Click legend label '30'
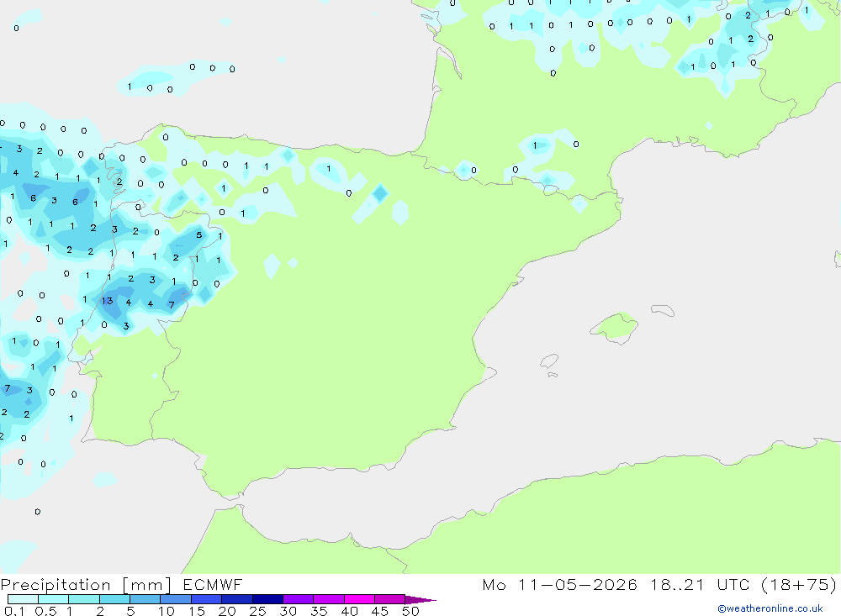Image resolution: width=841 pixels, height=616 pixels. point(288,611)
